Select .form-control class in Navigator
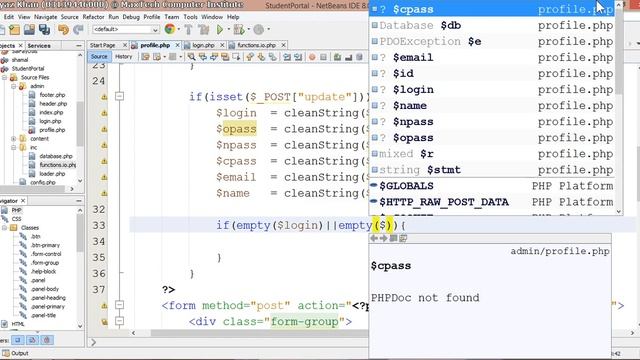 45,254
